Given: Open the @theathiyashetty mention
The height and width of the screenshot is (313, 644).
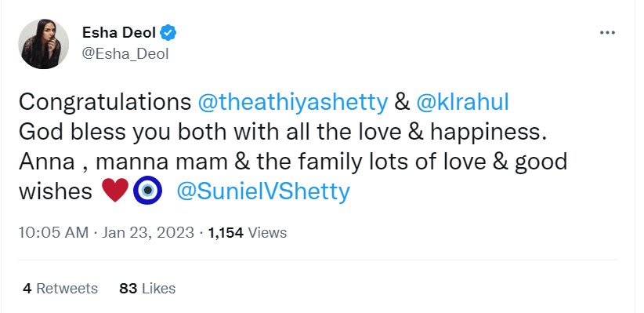Looking at the screenshot, I should coord(293,102).
